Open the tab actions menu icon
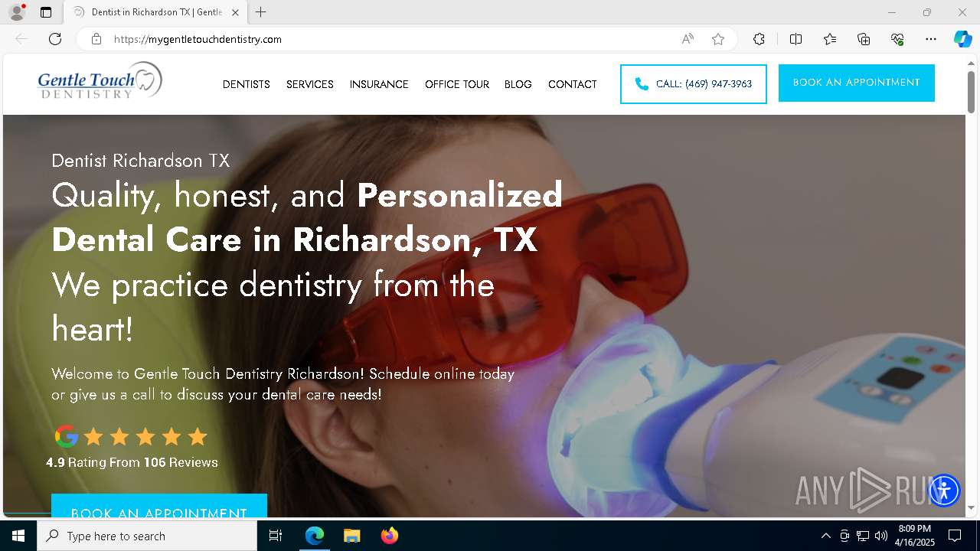The height and width of the screenshot is (551, 980). [x=46, y=12]
